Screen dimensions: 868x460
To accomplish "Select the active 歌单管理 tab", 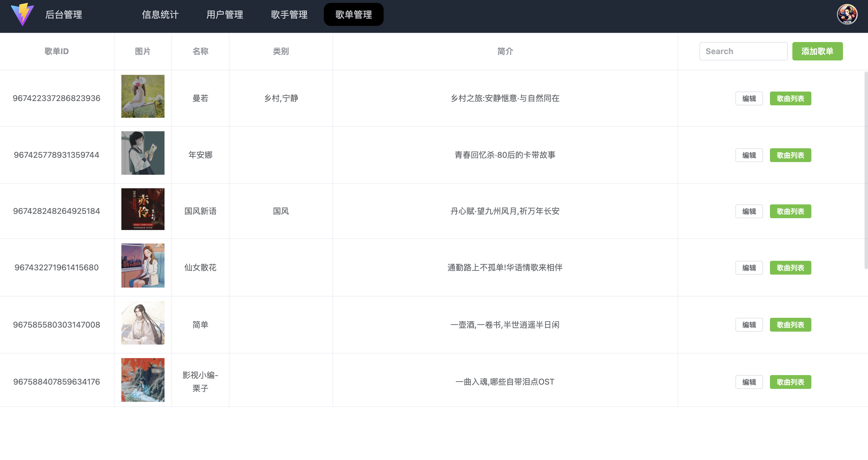I will coord(353,14).
